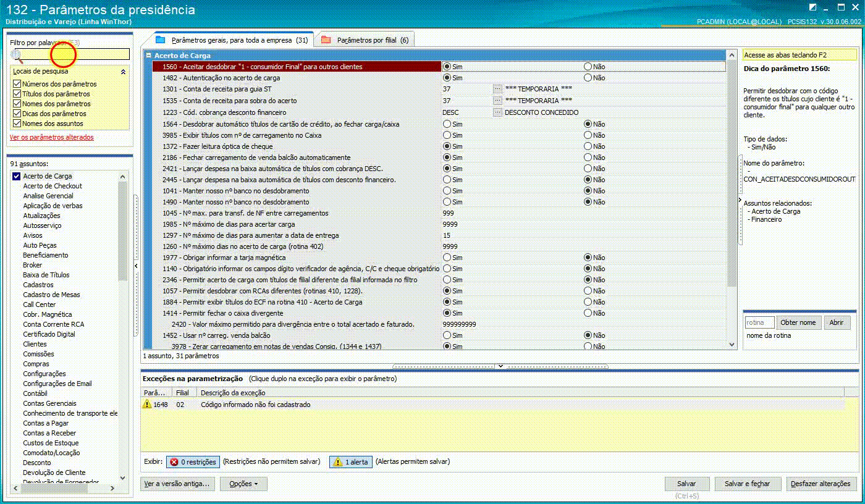Open the Opções dropdown

coord(243,484)
